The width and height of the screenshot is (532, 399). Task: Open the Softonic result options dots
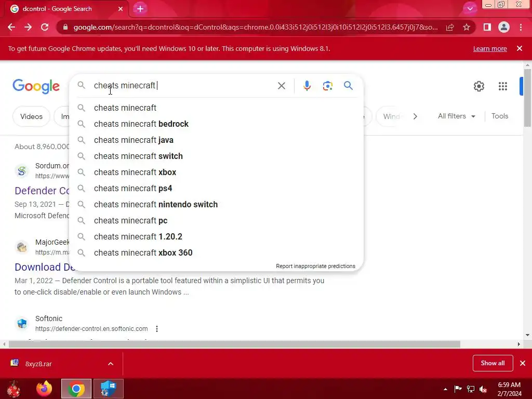(157, 329)
